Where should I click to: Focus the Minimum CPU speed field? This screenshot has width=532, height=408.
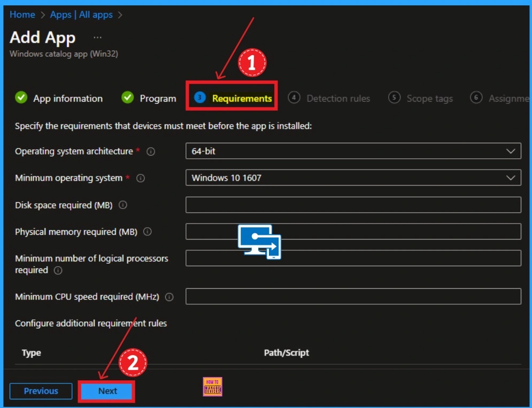(x=353, y=296)
